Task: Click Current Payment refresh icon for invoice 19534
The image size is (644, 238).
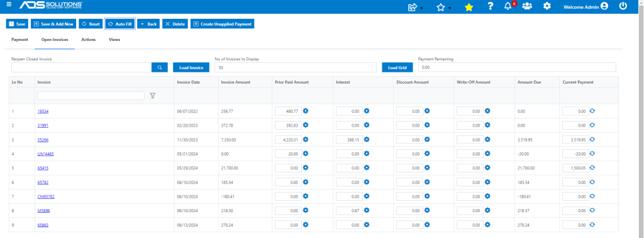Action: (x=592, y=111)
